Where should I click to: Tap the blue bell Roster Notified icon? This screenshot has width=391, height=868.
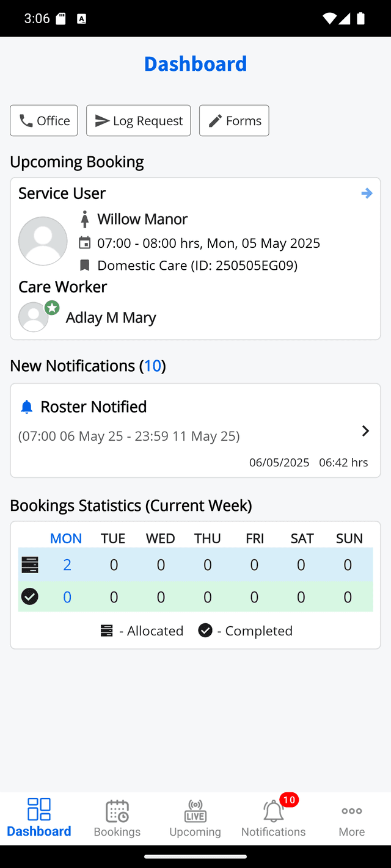coord(26,407)
